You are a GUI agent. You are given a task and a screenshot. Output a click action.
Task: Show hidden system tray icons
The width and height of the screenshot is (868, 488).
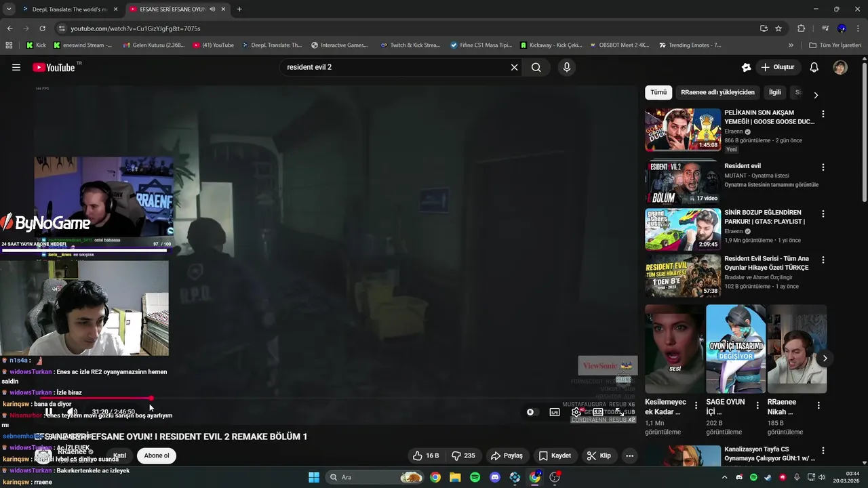[724, 477]
